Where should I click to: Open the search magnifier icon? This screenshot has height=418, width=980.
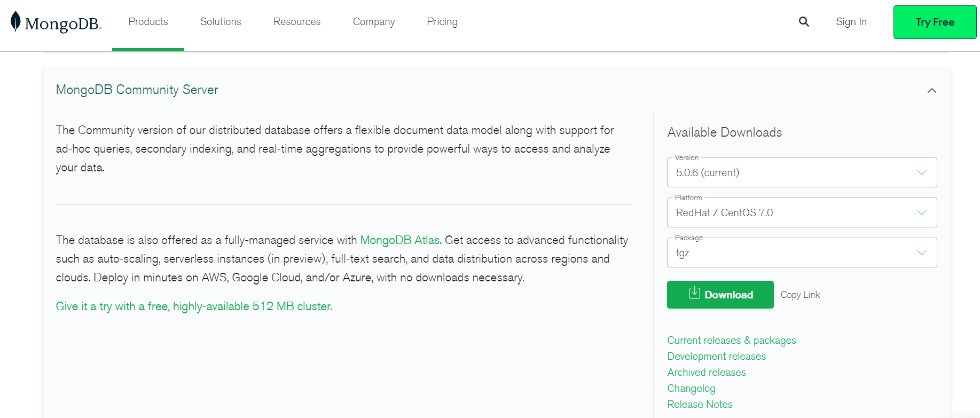point(804,22)
